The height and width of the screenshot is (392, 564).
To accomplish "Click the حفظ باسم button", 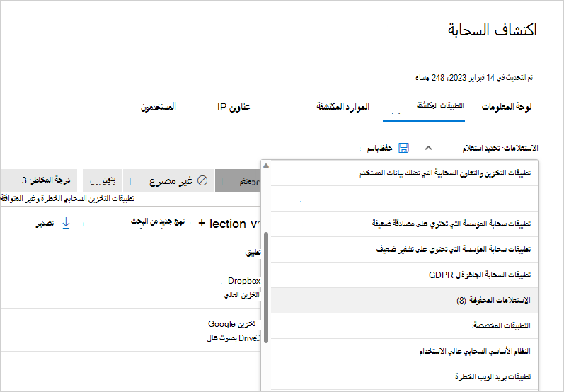I will (x=379, y=148).
